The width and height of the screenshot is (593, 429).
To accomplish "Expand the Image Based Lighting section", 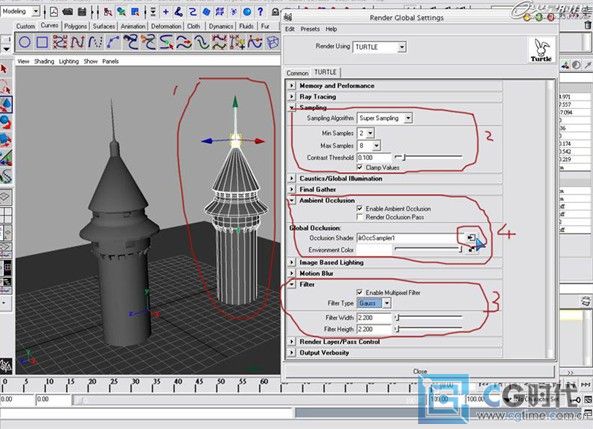I will (x=292, y=262).
